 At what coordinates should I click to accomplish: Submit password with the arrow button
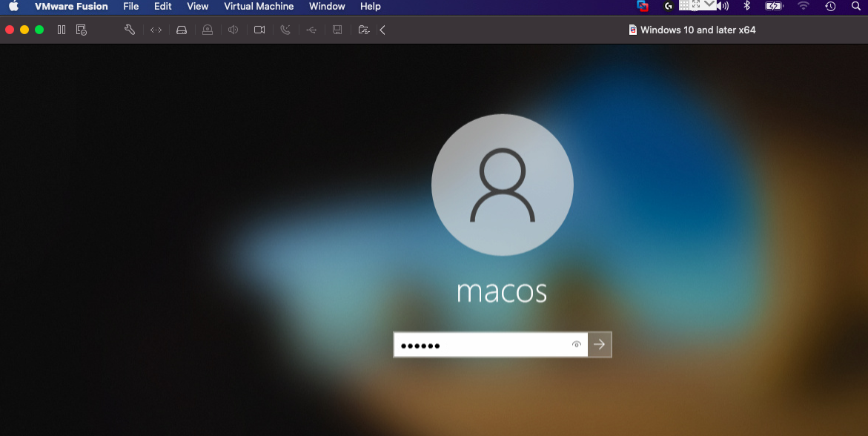point(600,345)
